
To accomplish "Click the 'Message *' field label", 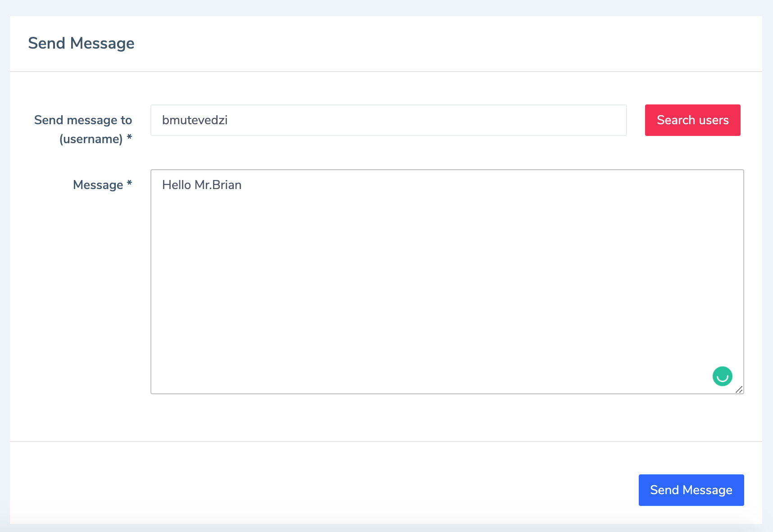I will (102, 185).
